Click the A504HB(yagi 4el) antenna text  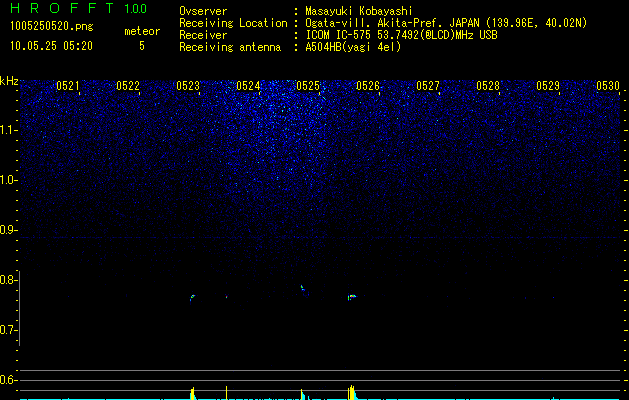click(x=353, y=47)
